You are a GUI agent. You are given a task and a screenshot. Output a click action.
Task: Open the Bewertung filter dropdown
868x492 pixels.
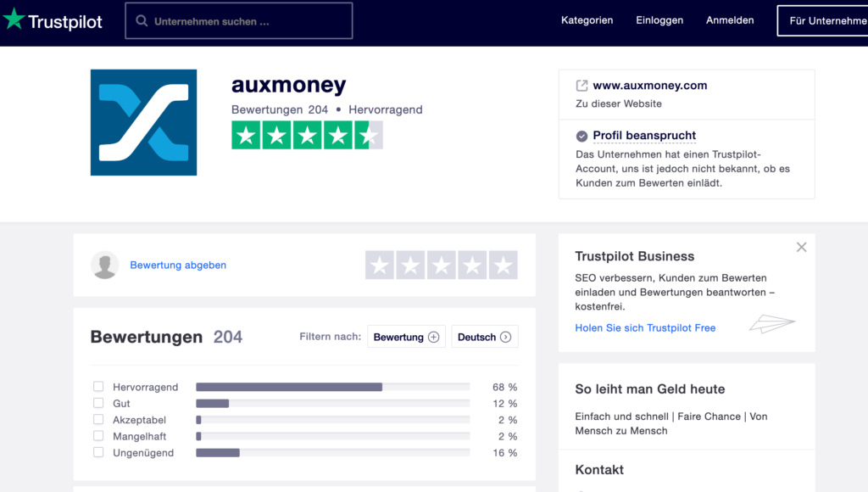click(406, 337)
